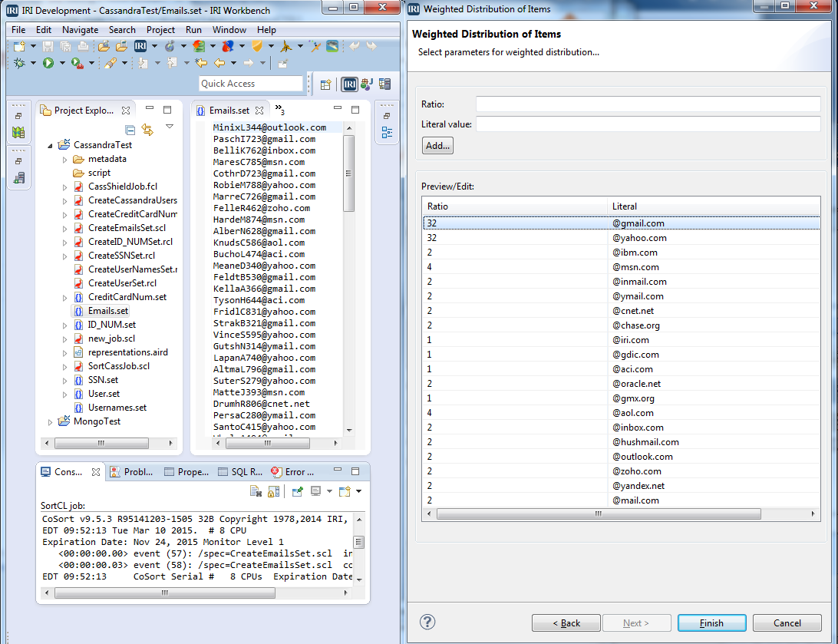Click the Emails.set editor vertical scrollbar
The height and width of the screenshot is (644, 838).
348,173
